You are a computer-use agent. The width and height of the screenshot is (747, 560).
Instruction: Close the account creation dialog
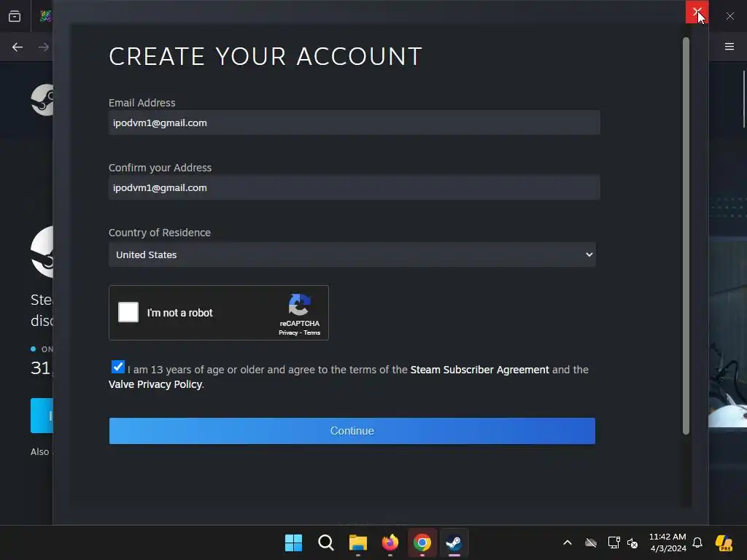tap(697, 12)
